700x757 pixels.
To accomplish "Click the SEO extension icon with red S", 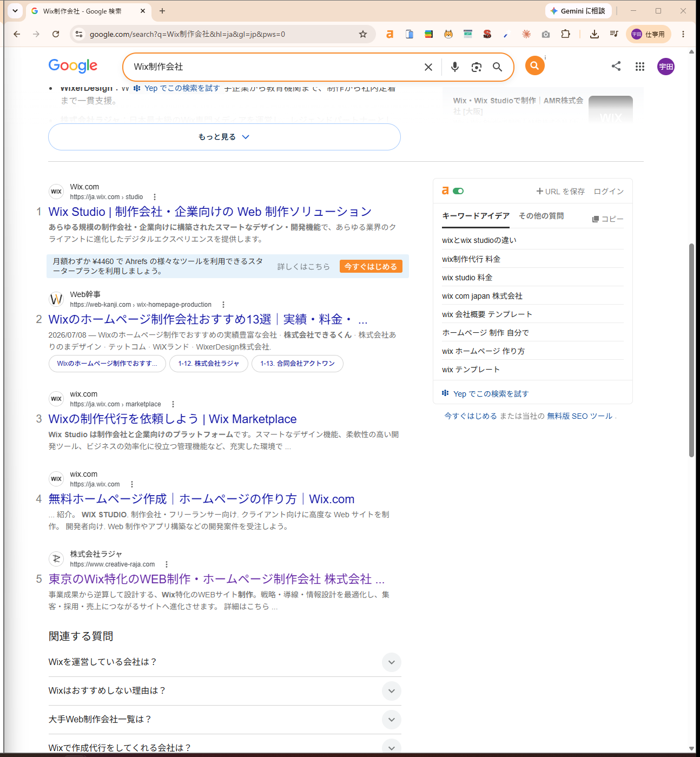I will [487, 34].
